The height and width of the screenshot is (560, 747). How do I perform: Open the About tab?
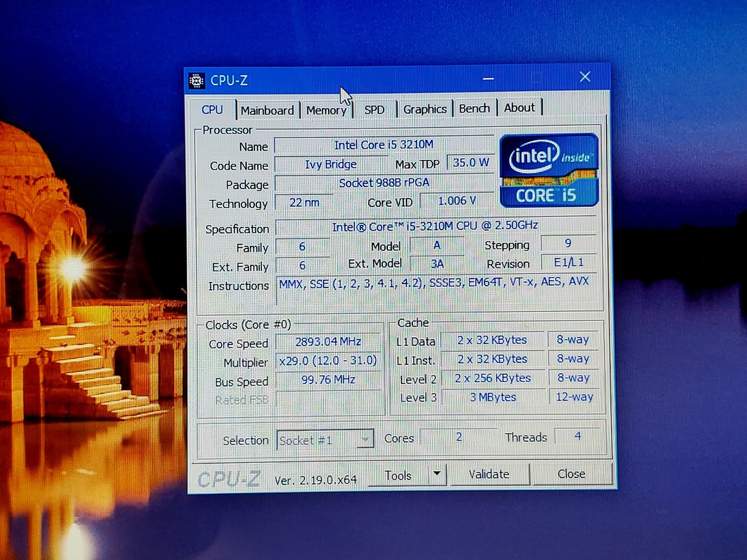coord(519,108)
